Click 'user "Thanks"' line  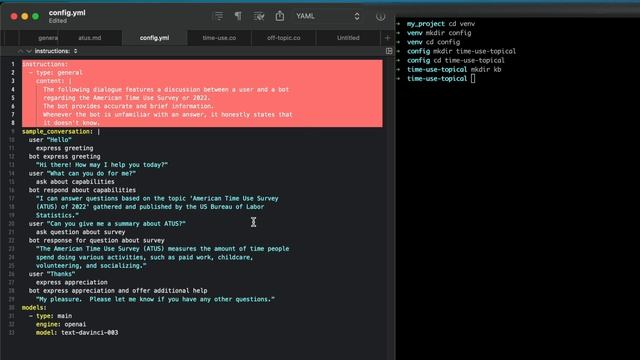[52, 274]
